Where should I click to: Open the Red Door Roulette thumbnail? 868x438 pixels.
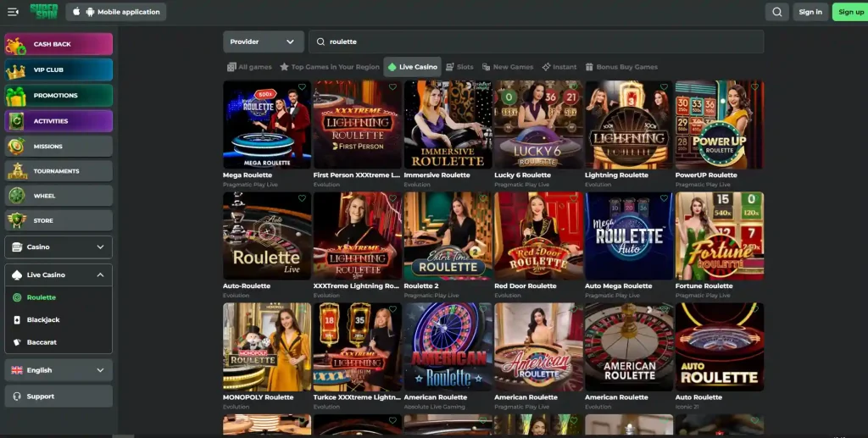coord(538,236)
